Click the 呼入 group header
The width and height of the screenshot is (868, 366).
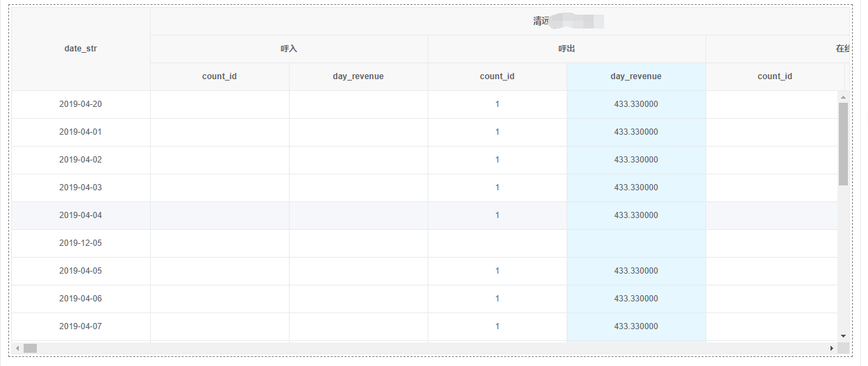289,49
